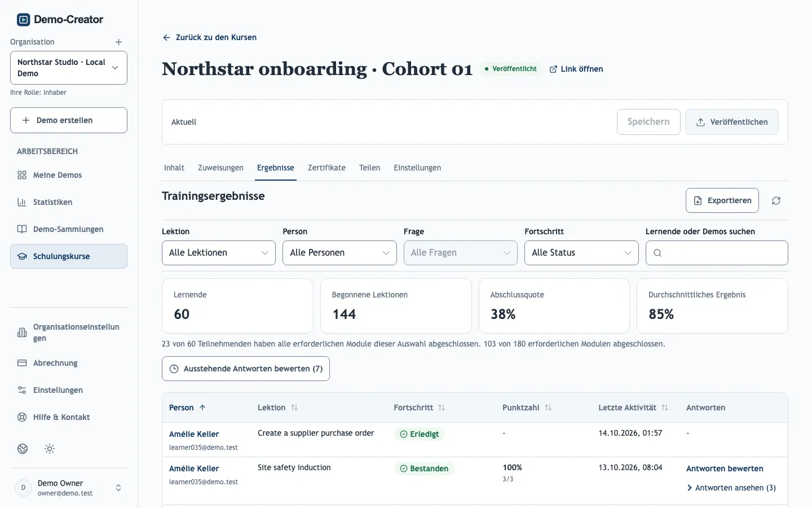
Task: Switch to the Zertifikate tab
Action: coord(326,168)
